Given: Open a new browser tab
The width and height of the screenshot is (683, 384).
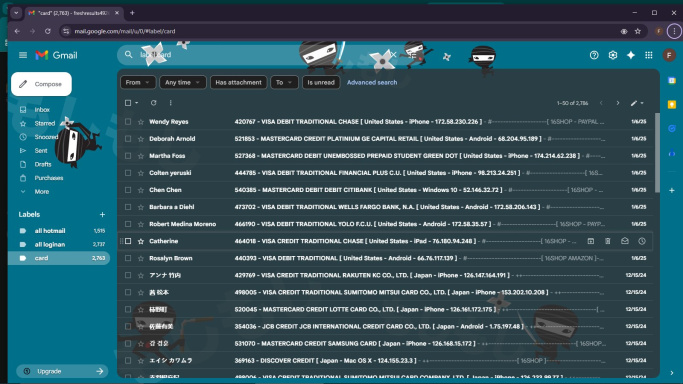Looking at the screenshot, I should (132, 13).
